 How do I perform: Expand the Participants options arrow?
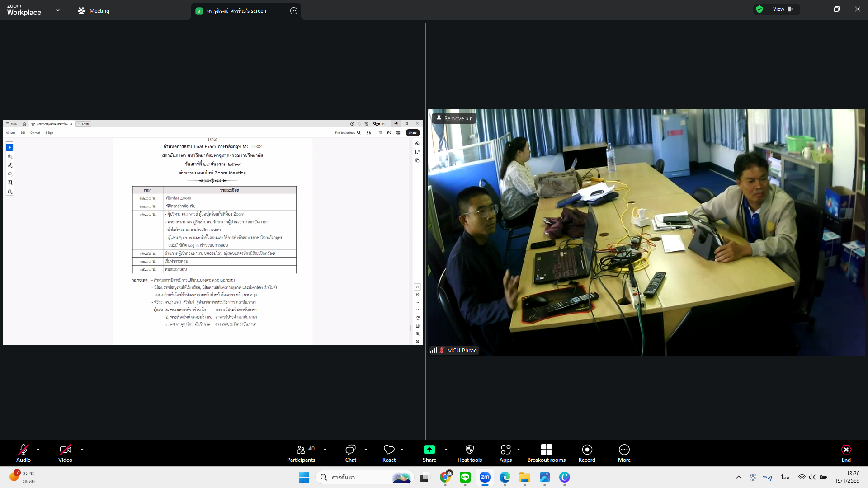325,450
